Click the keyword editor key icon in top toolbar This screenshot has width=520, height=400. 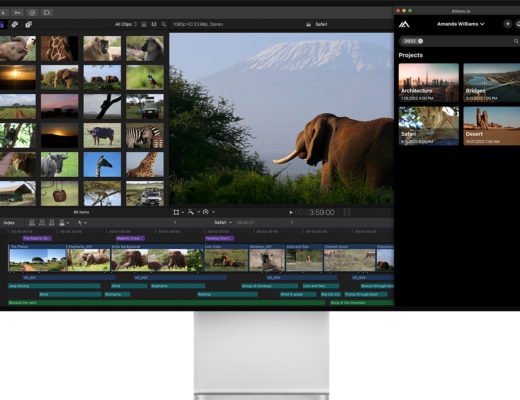click(x=17, y=13)
